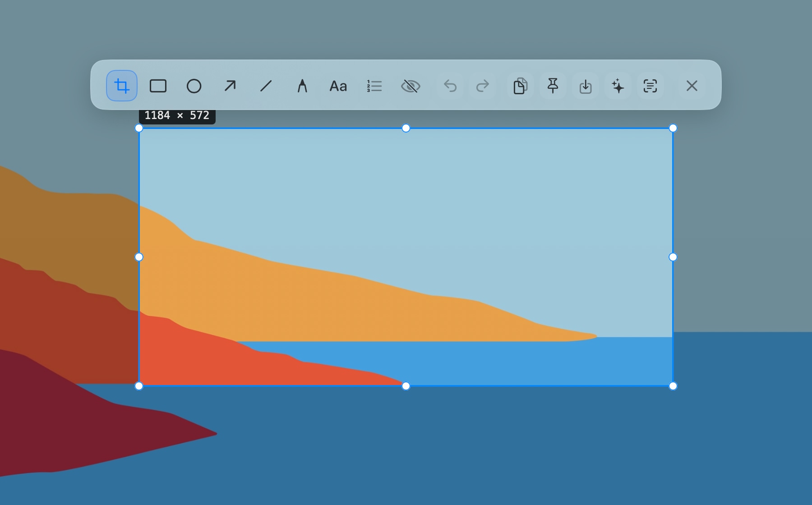Screen dimensions: 812x505
Task: Undo the last annotation
Action: coord(450,86)
